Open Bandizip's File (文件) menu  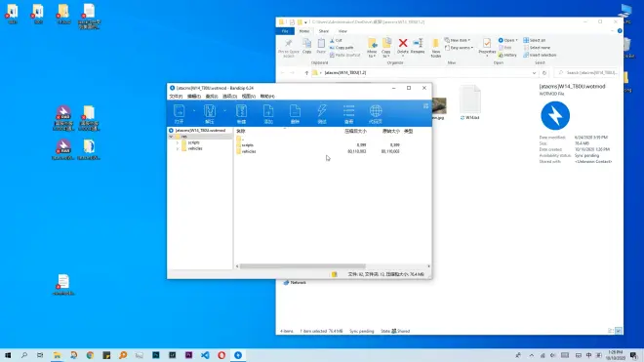tap(176, 97)
